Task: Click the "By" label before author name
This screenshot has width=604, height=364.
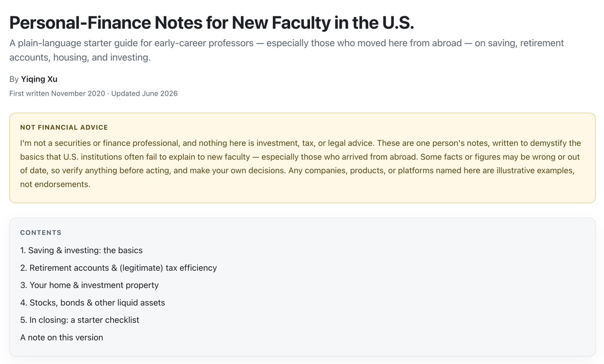Action: (14, 79)
